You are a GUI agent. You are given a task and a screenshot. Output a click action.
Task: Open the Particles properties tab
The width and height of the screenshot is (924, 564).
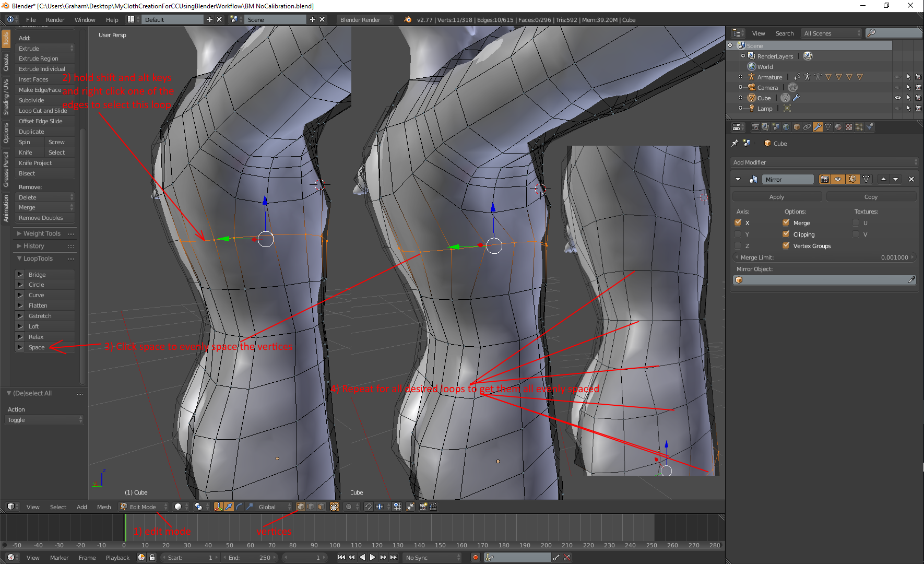pos(859,127)
